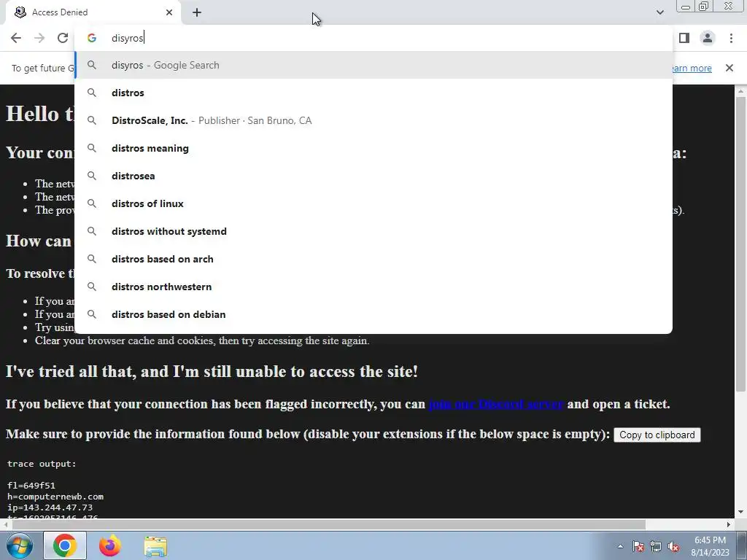Open a new tab with plus button
The width and height of the screenshot is (747, 560).
[x=197, y=12]
